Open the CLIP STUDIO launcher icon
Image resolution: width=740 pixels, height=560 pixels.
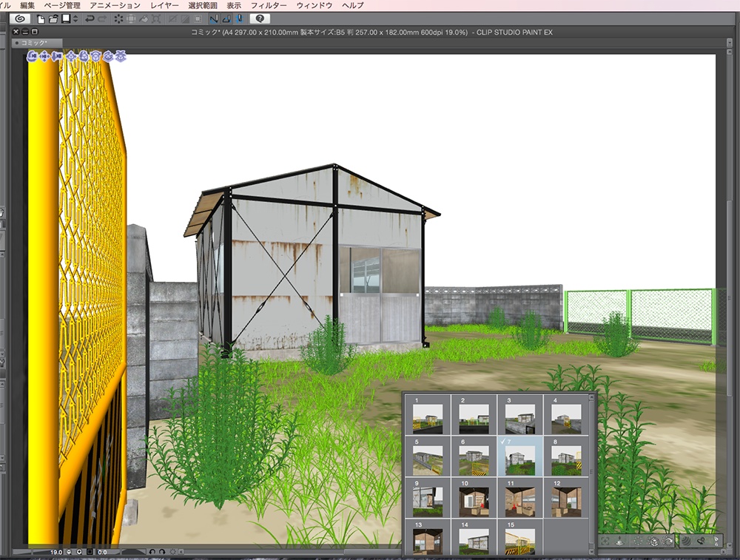click(x=20, y=19)
